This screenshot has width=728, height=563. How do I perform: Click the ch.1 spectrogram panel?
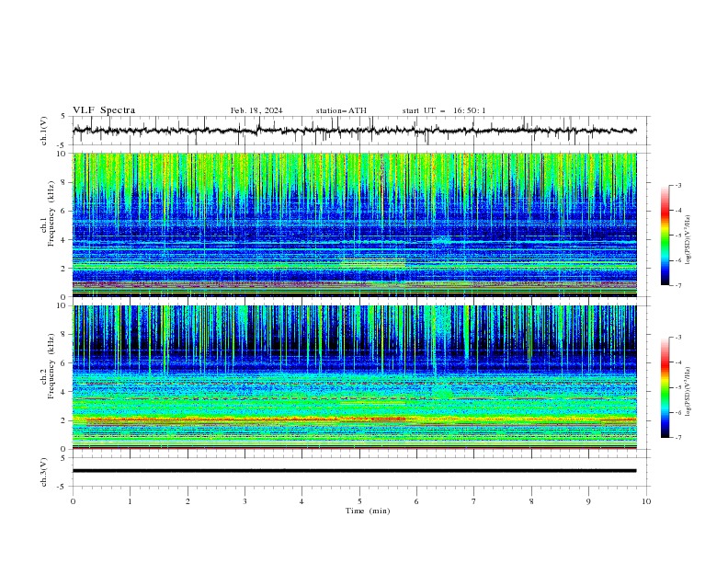coord(355,224)
